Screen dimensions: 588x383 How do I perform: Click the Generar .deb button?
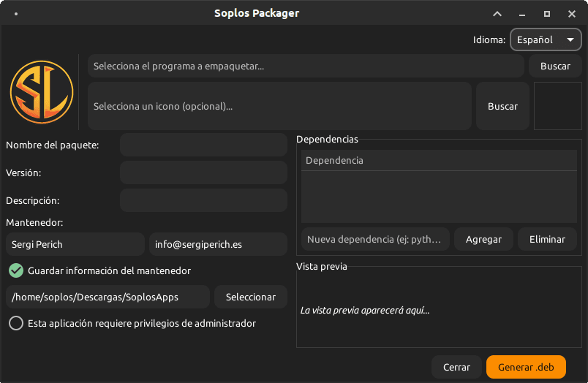[x=526, y=367]
